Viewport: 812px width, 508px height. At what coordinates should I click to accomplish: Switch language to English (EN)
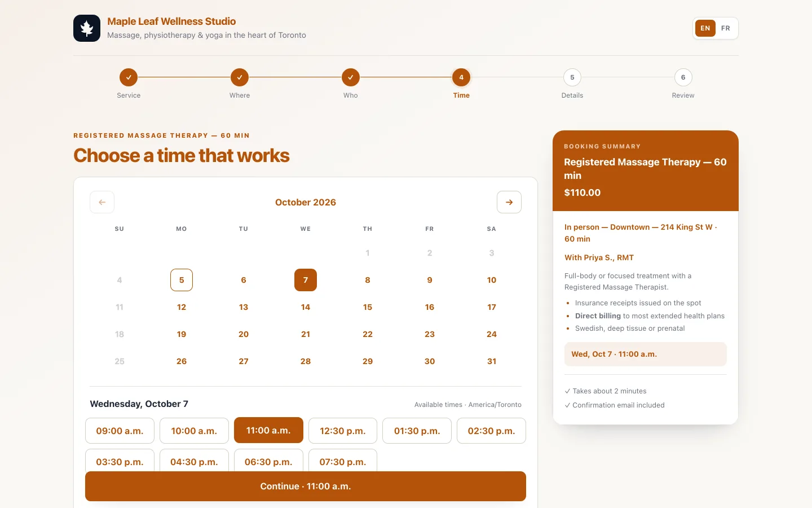705,28
